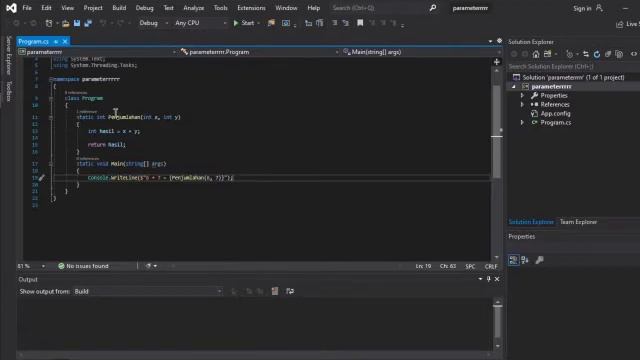
Task: Start debugging with the Start button
Action: click(x=244, y=23)
